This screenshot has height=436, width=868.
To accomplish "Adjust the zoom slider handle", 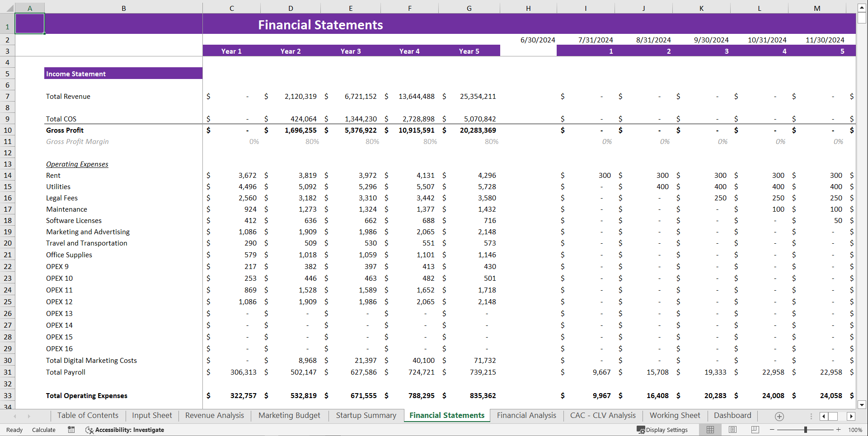I will pos(805,430).
